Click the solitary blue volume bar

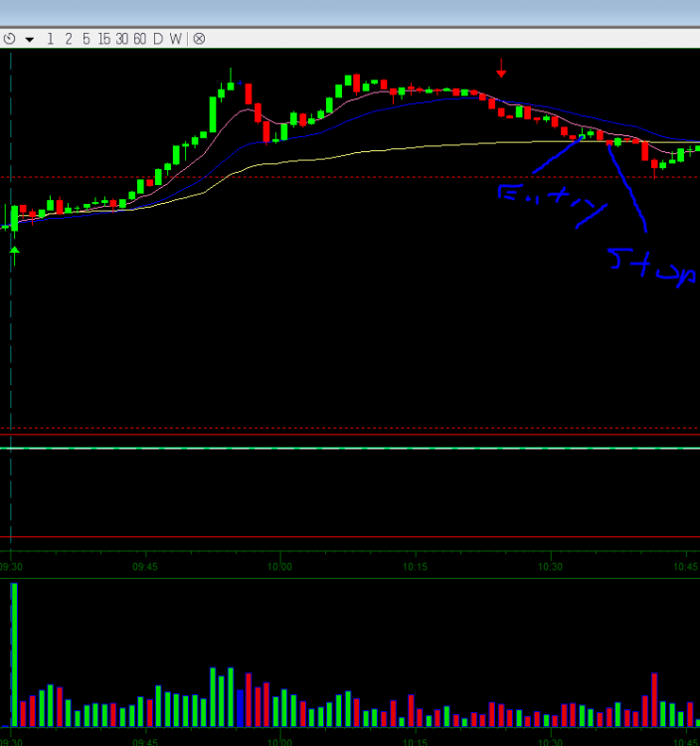[x=240, y=707]
